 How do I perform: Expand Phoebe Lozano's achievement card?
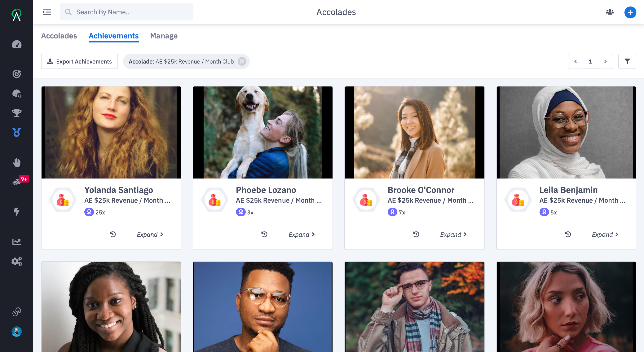tap(302, 234)
